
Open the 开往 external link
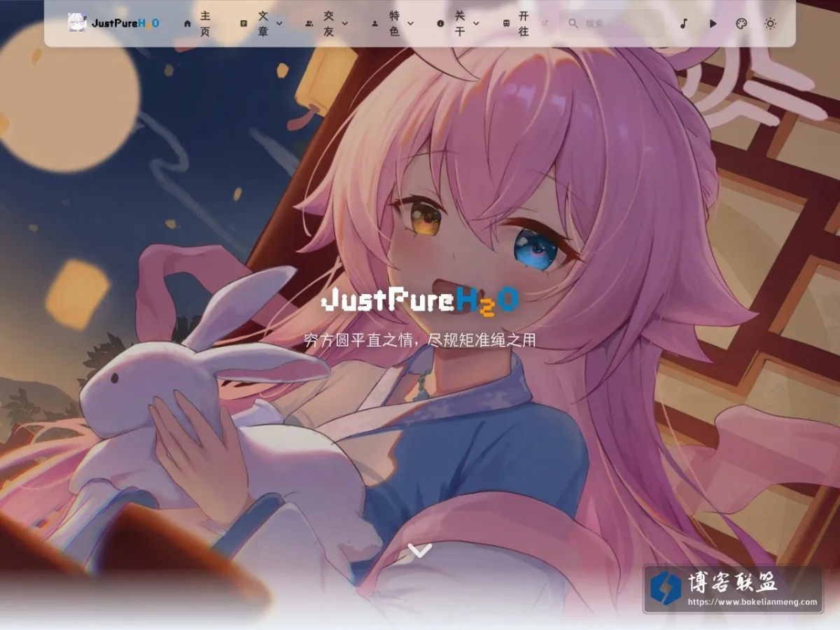point(525,23)
